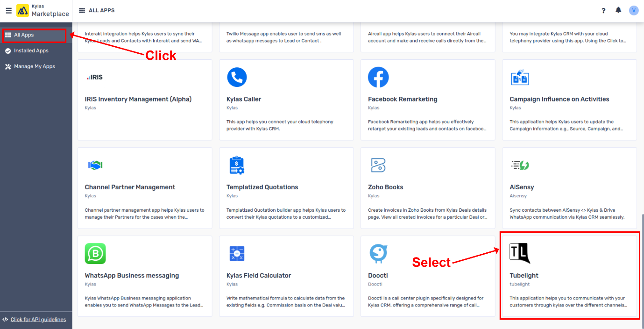Click the vertical page scrollbar
The width and height of the screenshot is (644, 329).
(x=641, y=262)
